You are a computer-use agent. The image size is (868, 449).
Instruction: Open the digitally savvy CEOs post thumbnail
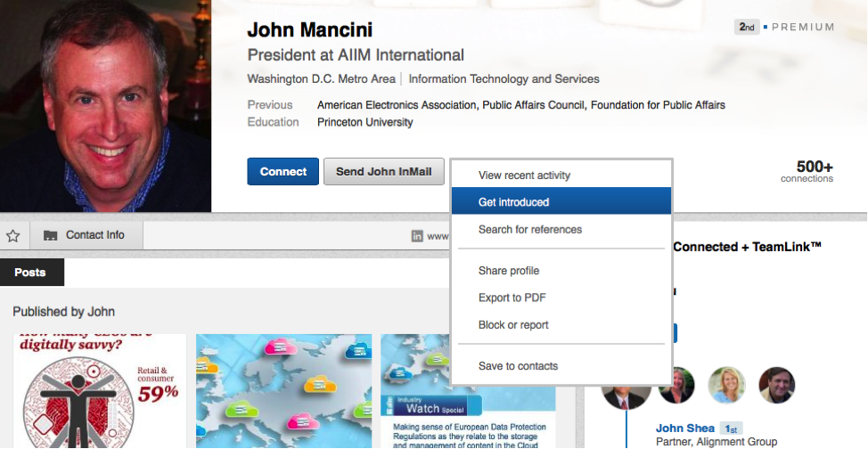(x=100, y=391)
